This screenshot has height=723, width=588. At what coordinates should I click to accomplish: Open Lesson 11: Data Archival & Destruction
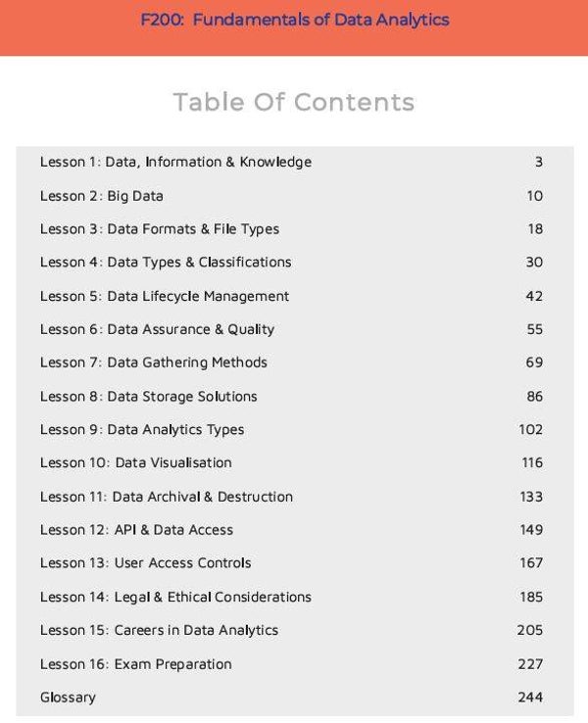(166, 497)
